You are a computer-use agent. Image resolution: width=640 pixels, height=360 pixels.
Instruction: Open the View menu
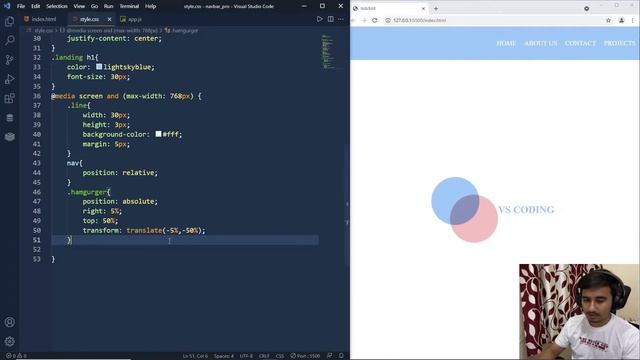point(79,6)
